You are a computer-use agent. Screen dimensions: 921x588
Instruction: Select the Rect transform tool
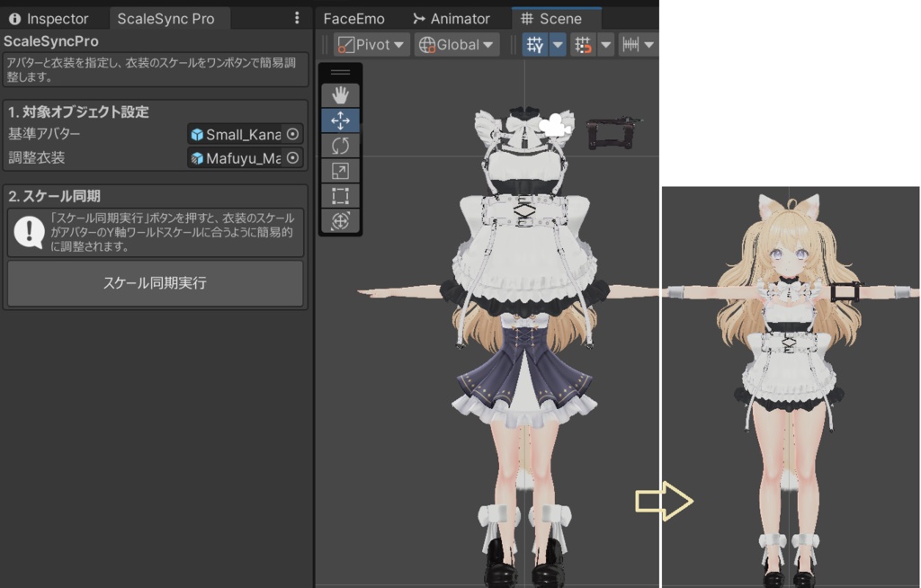(340, 196)
